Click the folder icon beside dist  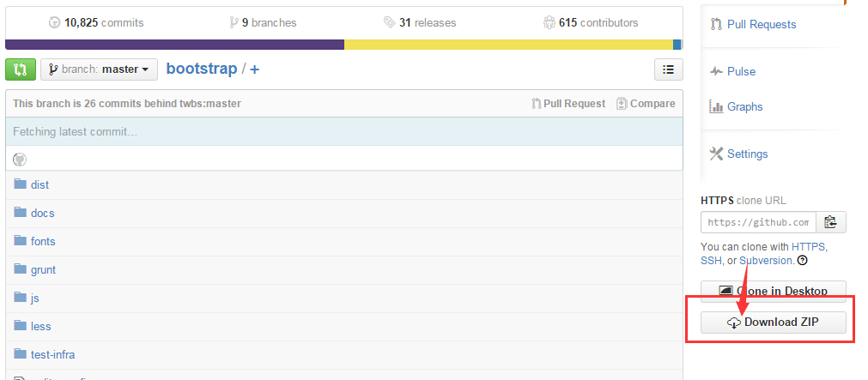(21, 184)
